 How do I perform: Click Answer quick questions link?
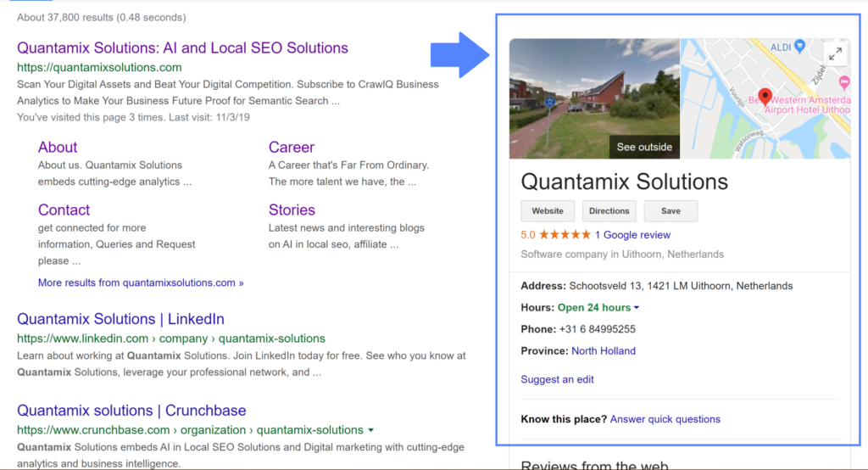(x=665, y=420)
